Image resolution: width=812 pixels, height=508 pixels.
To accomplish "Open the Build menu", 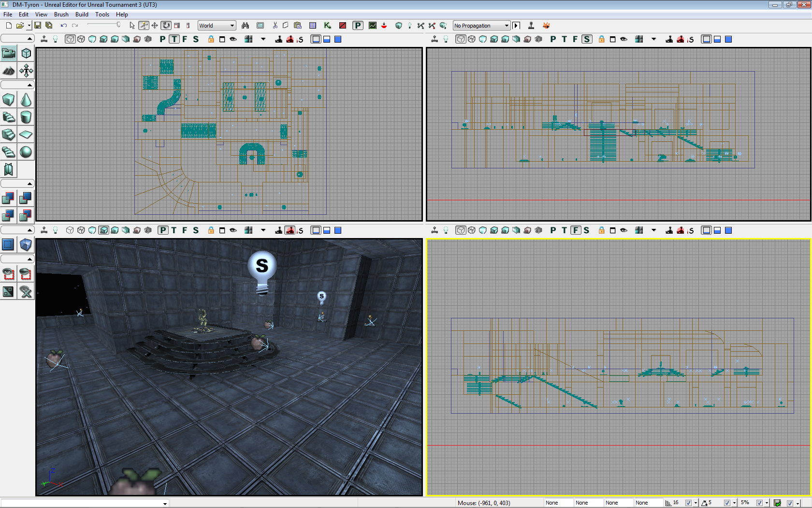I will (x=82, y=15).
